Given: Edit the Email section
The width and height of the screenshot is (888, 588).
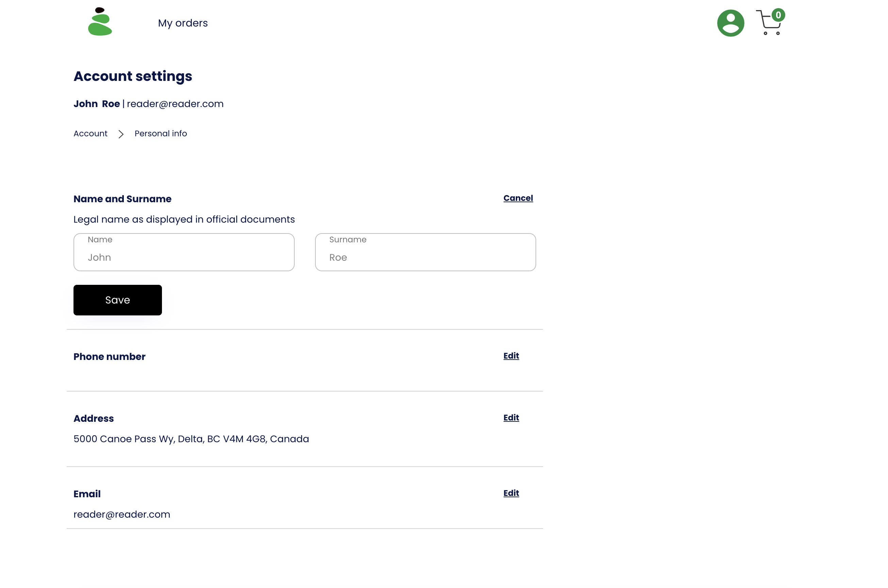Looking at the screenshot, I should tap(511, 493).
